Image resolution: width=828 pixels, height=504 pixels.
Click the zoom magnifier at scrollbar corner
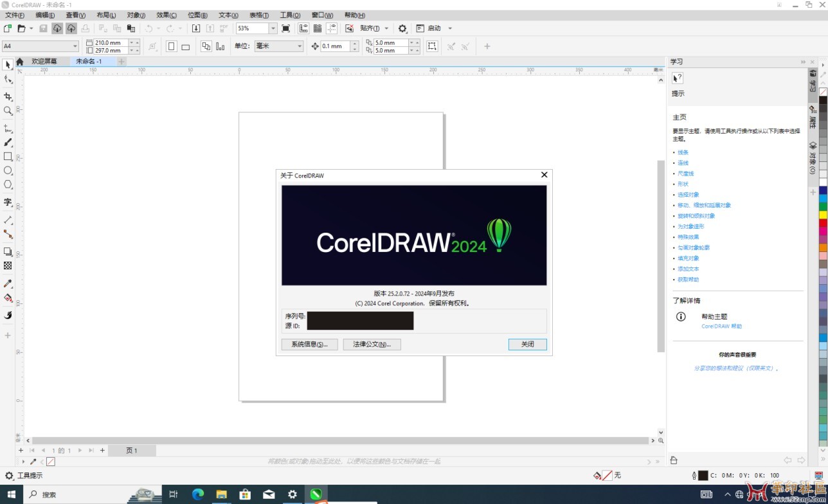point(661,440)
